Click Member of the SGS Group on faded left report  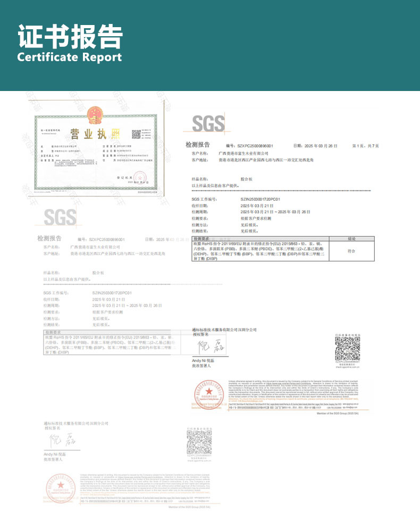[189, 507]
